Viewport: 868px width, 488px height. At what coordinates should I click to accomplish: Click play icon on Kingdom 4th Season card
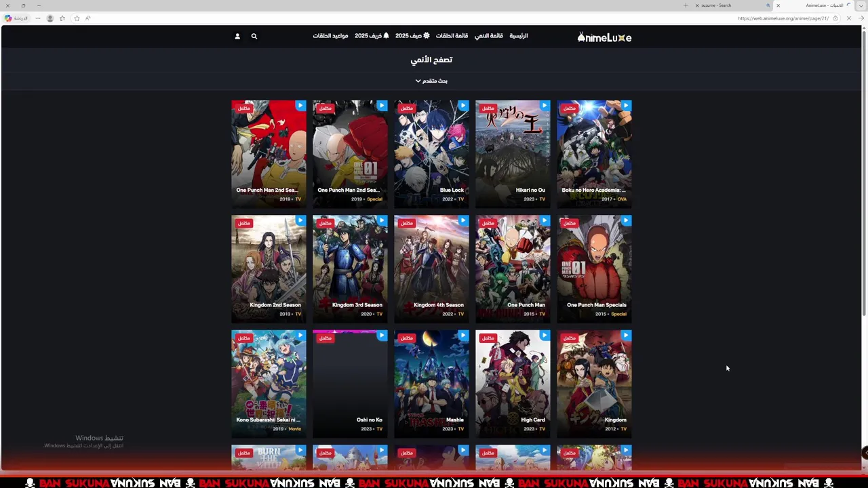tap(463, 220)
